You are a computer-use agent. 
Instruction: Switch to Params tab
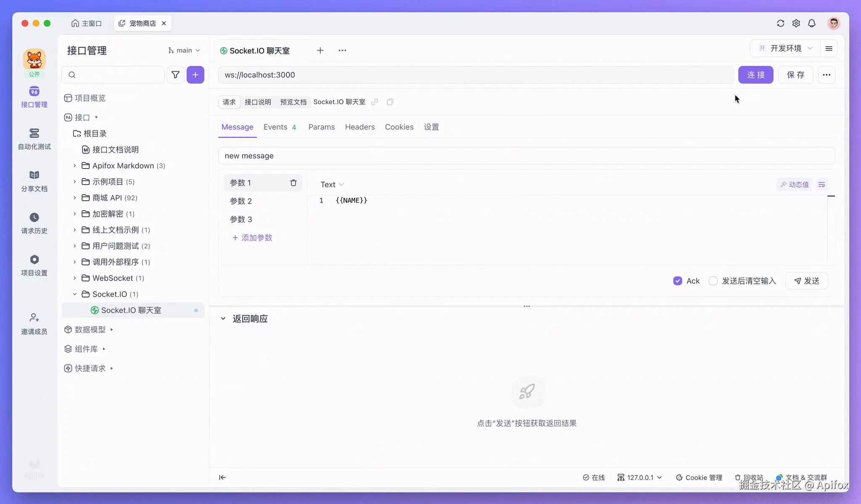click(322, 127)
